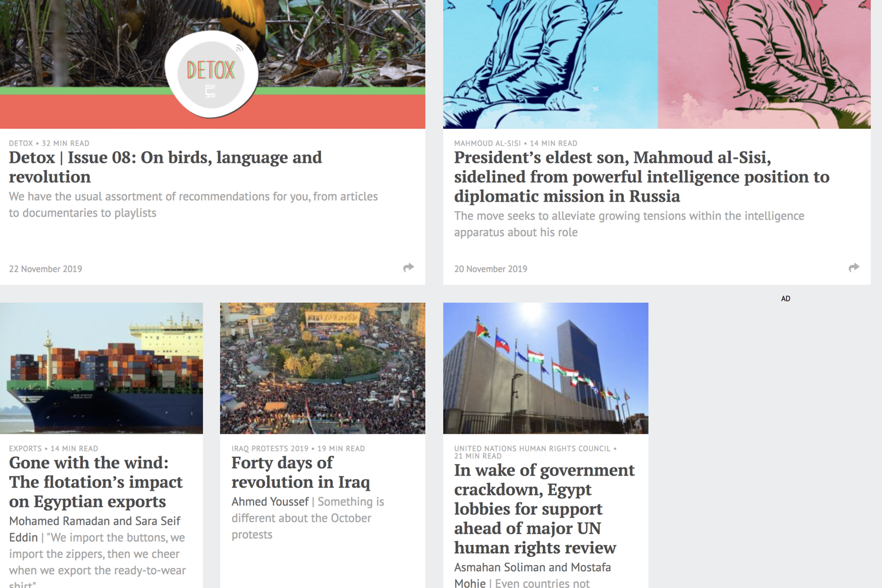
Task: Click the share arrow on Detox article
Action: coord(408,268)
